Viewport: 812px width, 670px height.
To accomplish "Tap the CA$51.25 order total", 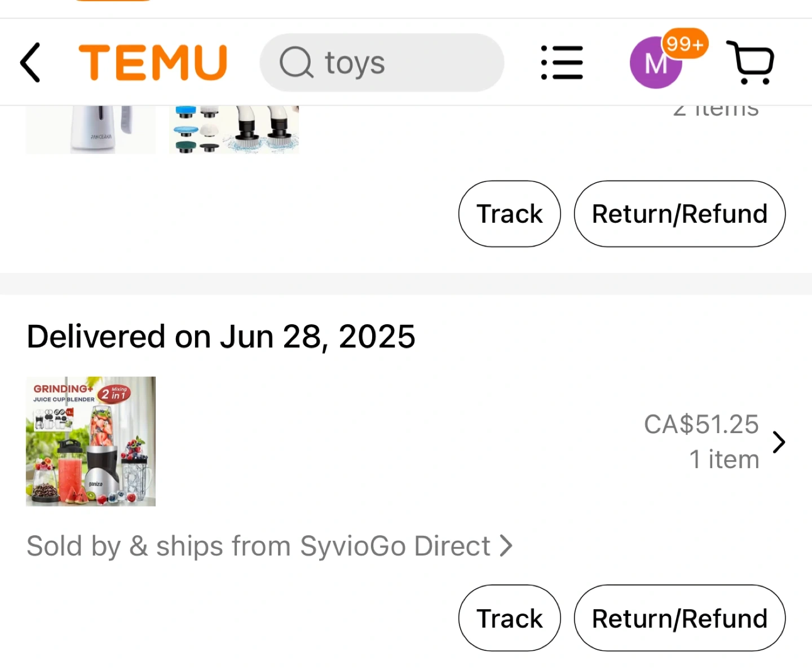I will (x=701, y=425).
